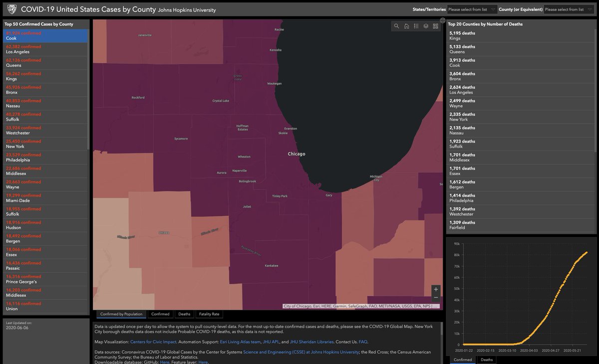Maximize the map panel
This screenshot has width=599, height=364.
442,20
